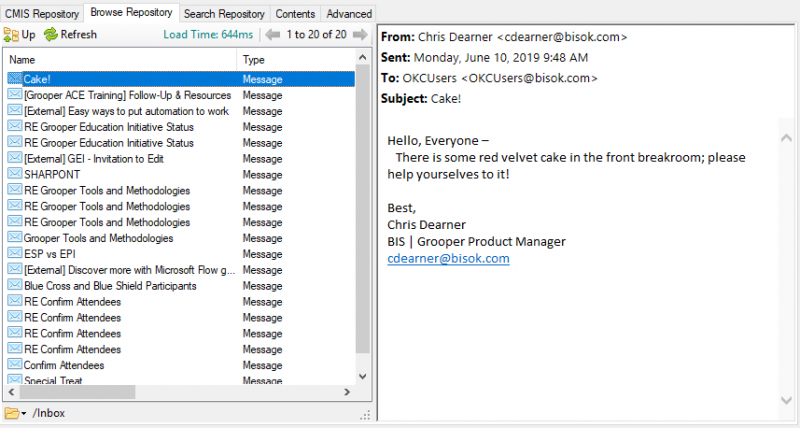Screen dimensions: 800x428
Task: Click the 1 to 20 of 20 page indicator
Action: click(316, 35)
